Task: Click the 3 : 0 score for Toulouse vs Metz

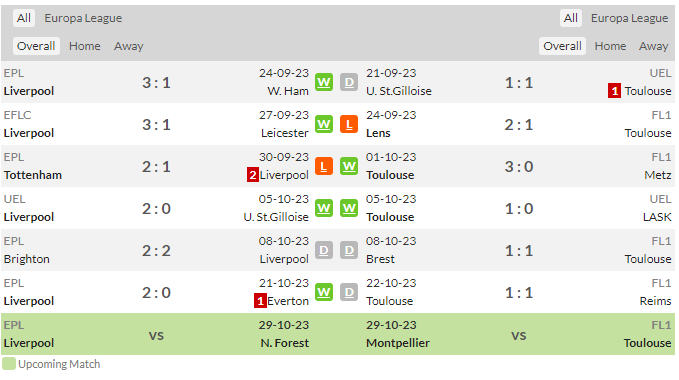Action: point(519,167)
